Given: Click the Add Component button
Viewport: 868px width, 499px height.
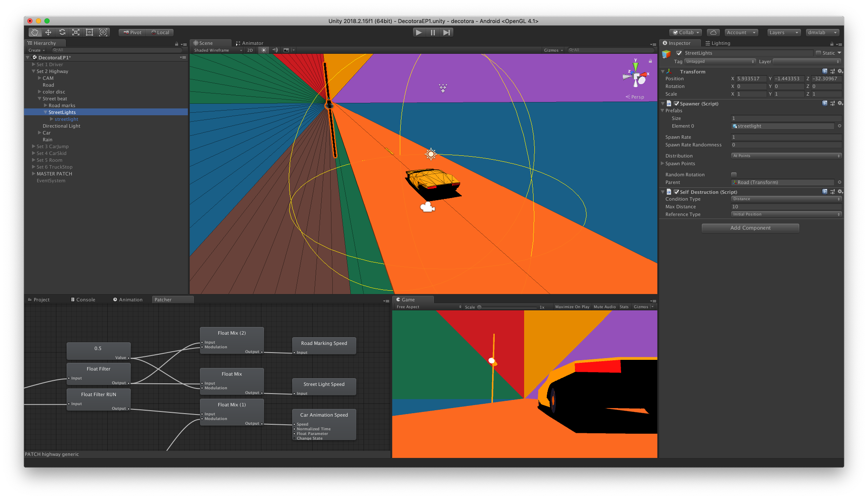Looking at the screenshot, I should (750, 228).
